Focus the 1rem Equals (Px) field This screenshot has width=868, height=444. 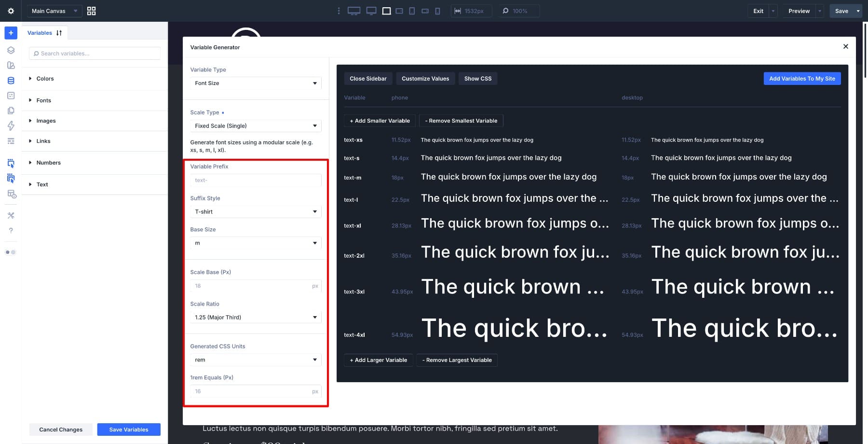[256, 391]
